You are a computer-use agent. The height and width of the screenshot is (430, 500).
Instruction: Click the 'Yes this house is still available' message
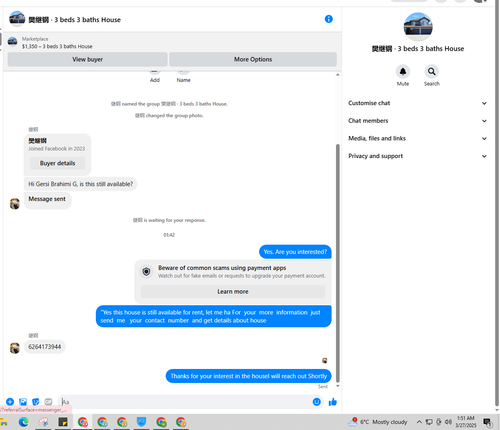click(x=214, y=316)
